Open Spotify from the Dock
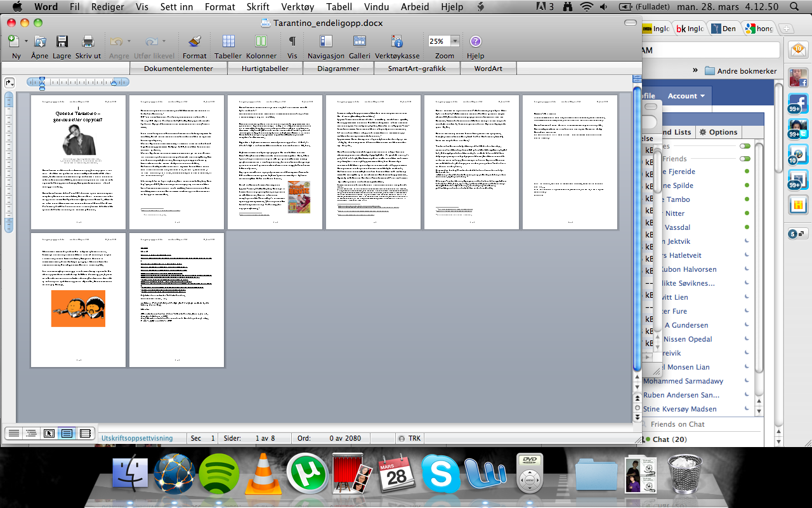This screenshot has width=812, height=508. point(219,474)
